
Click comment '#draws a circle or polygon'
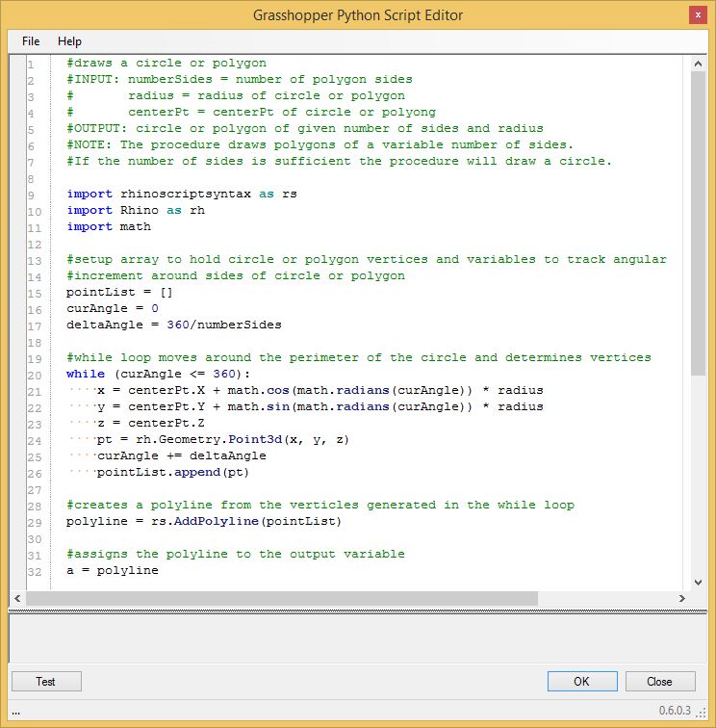click(x=166, y=64)
